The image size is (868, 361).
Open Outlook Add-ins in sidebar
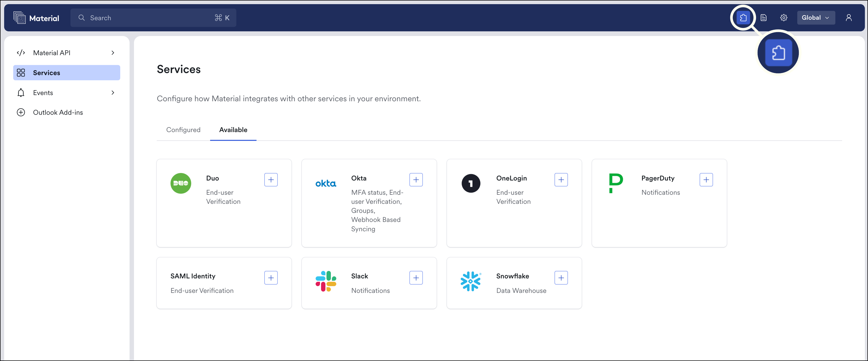pos(67,112)
